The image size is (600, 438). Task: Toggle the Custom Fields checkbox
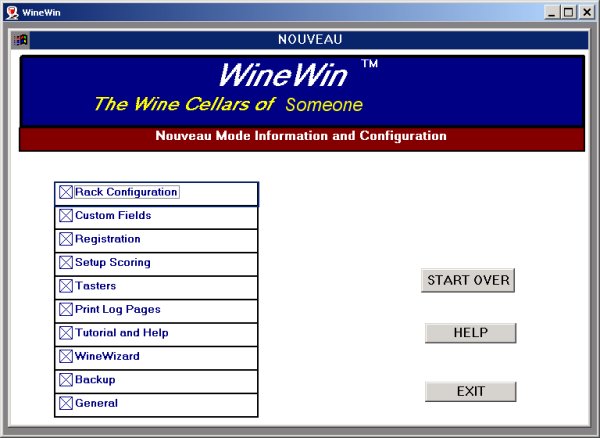point(66,216)
